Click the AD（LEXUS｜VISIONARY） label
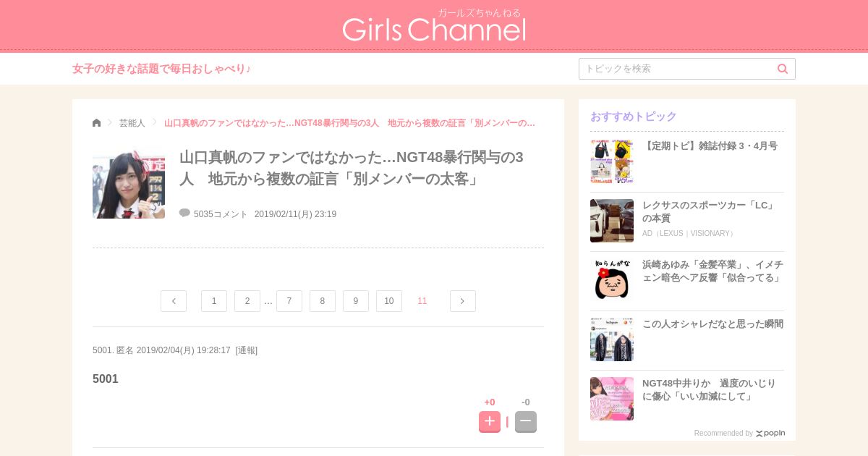 [689, 234]
